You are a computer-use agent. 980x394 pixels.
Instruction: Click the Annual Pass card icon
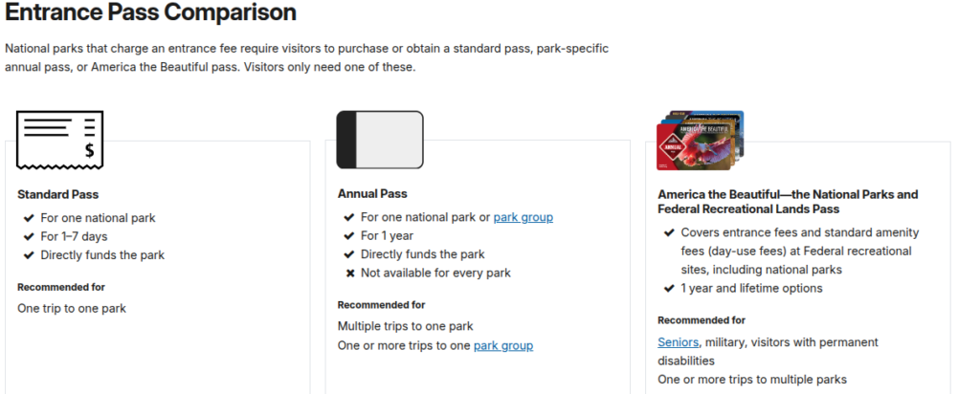tap(379, 140)
